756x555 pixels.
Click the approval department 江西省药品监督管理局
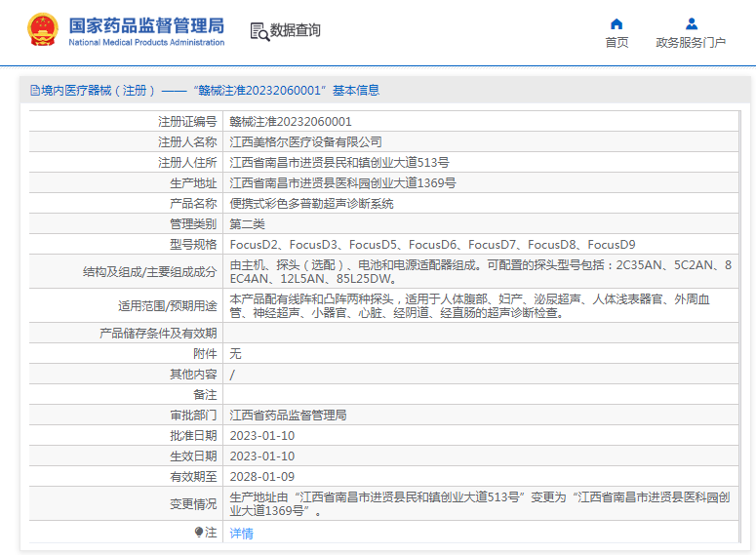tap(288, 416)
